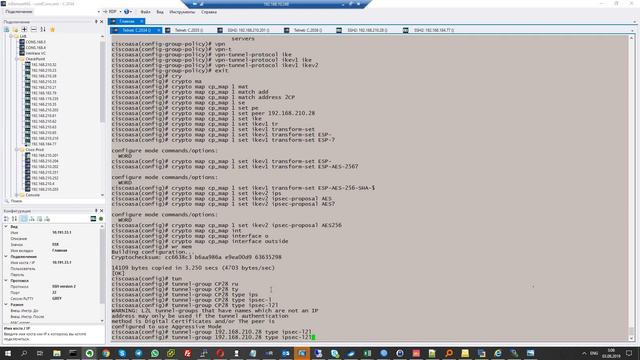Open the Вид menu
Screen dimensions: 640x360
point(160,12)
